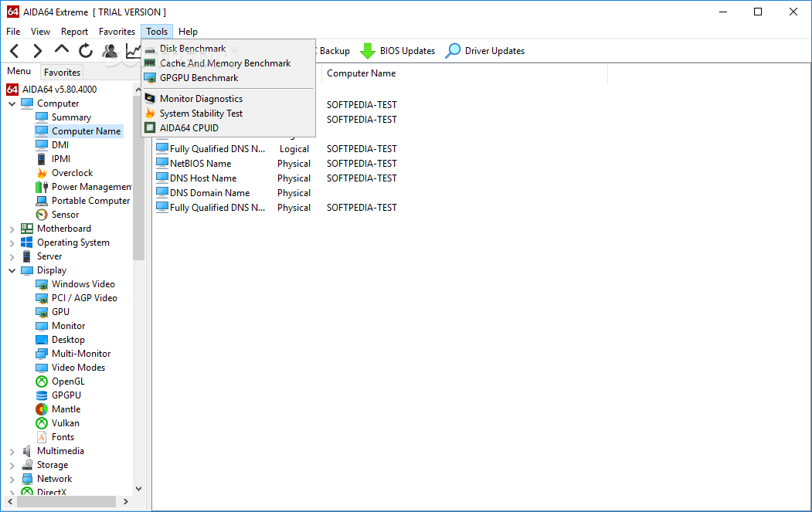Go forward using the right arrow toolbar icon
Viewport: 812px width, 512px height.
tap(37, 51)
